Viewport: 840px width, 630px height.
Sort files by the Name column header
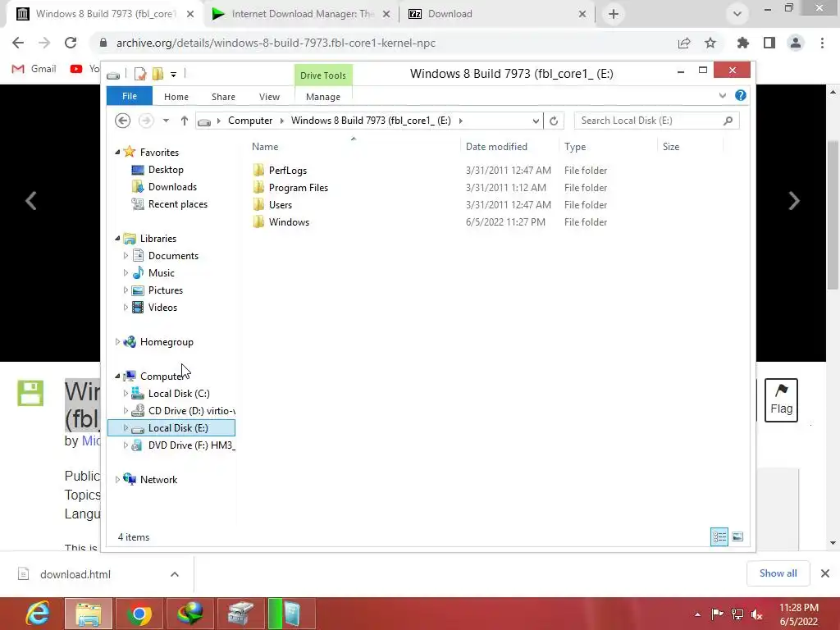(265, 147)
